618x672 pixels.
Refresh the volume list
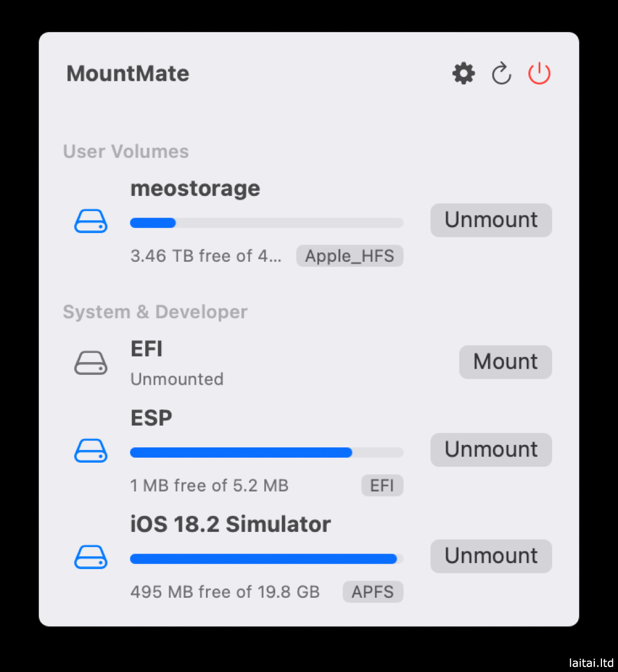pos(501,74)
